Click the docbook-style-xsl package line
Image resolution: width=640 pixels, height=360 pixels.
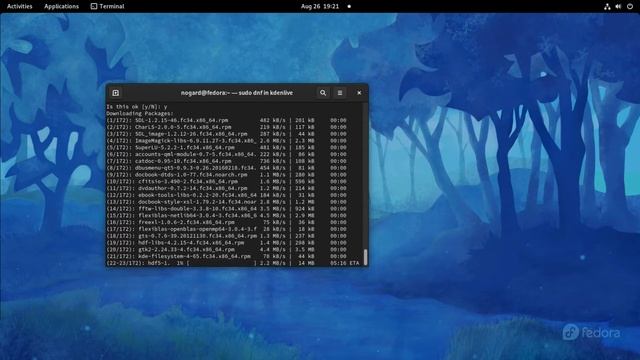tap(227, 202)
